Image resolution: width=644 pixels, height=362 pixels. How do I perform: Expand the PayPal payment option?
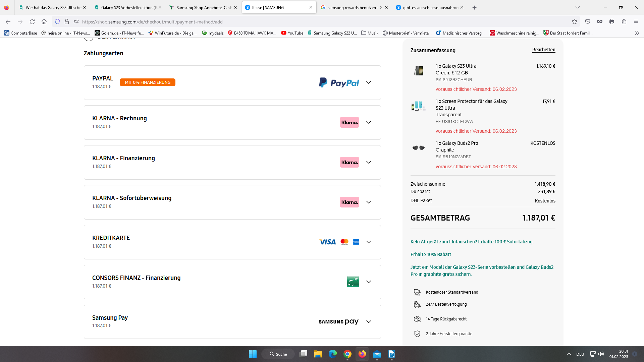coord(368,82)
